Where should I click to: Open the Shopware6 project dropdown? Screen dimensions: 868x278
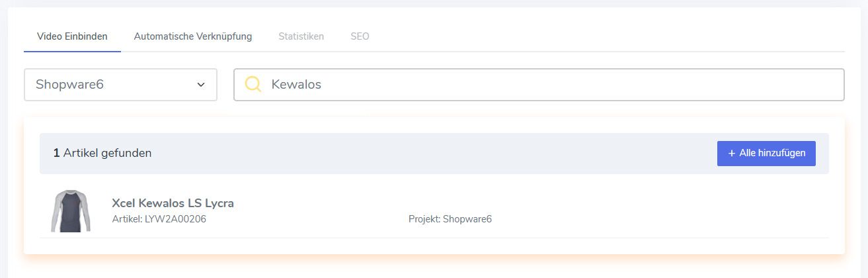pos(120,85)
